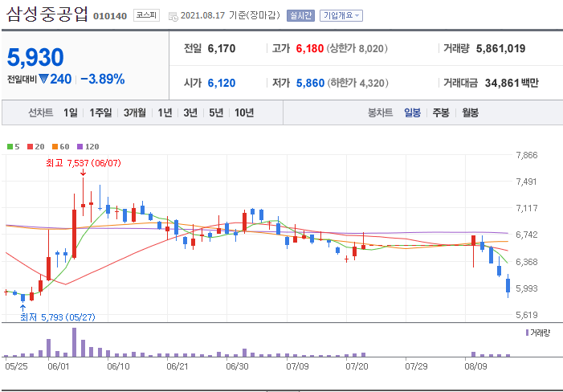Click the 봉차트 label
The width and height of the screenshot is (563, 392).
coord(380,112)
